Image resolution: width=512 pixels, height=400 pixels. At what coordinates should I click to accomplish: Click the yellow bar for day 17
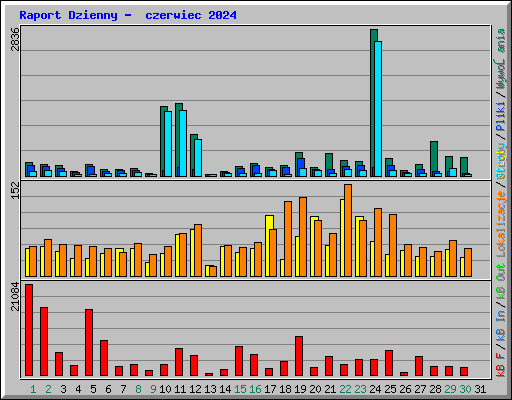coord(269,246)
